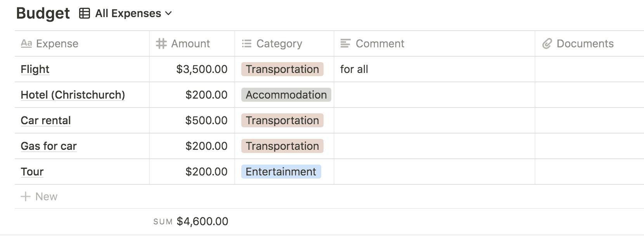644x236 pixels.
Task: Click the table view icon beside Budget
Action: click(84, 14)
